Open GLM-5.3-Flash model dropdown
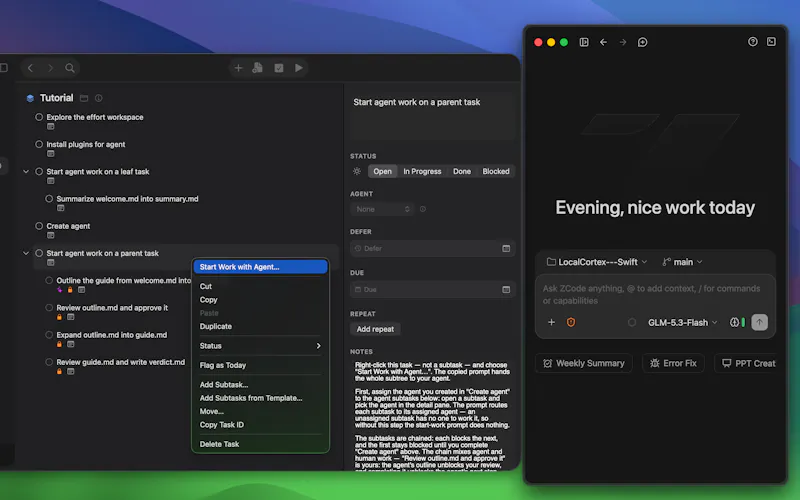Screen dimensions: 800x500 pos(683,322)
